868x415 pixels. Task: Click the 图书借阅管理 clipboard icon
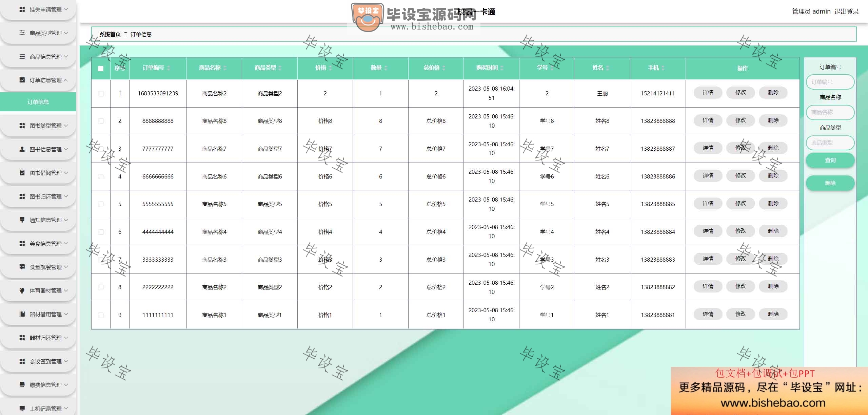click(x=22, y=173)
